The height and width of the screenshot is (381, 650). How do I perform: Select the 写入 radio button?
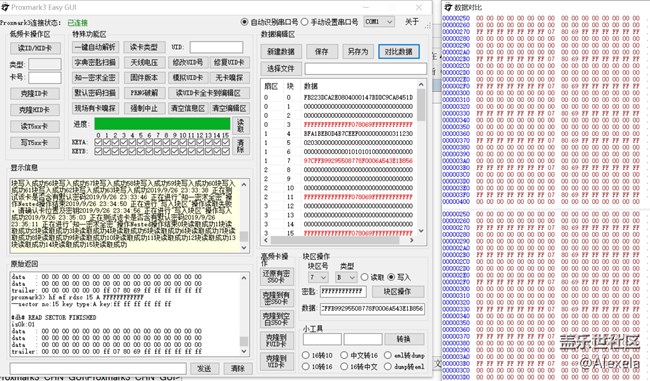[x=391, y=277]
